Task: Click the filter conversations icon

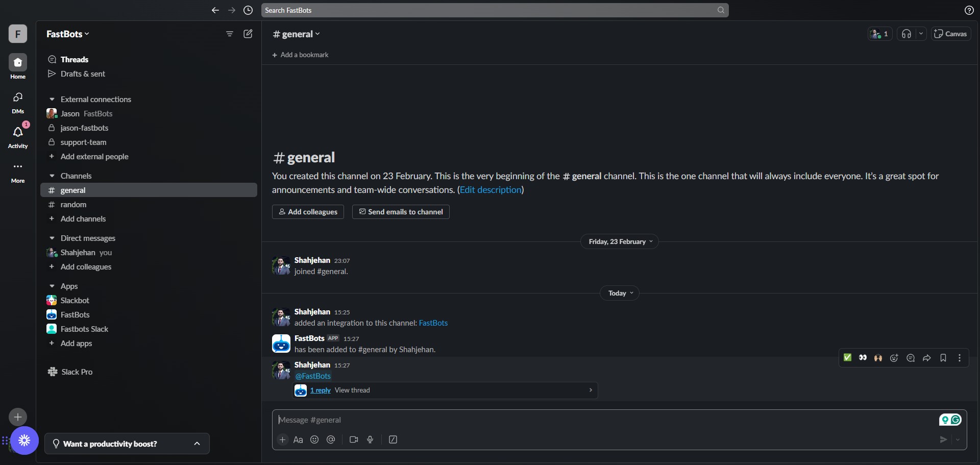Action: pyautogui.click(x=230, y=34)
